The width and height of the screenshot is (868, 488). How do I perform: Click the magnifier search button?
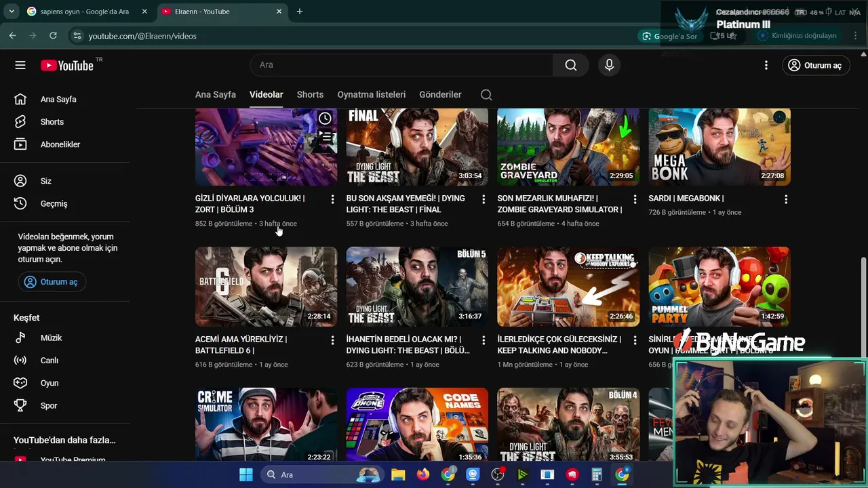571,65
